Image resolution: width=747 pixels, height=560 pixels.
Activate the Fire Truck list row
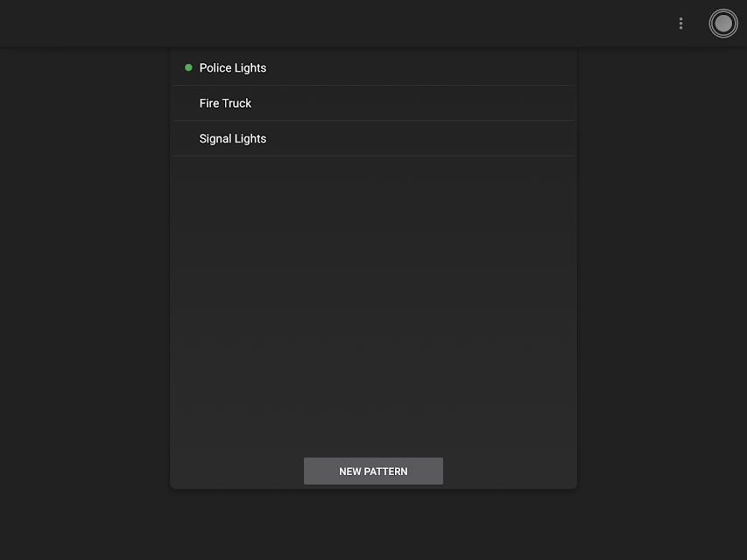click(373, 103)
